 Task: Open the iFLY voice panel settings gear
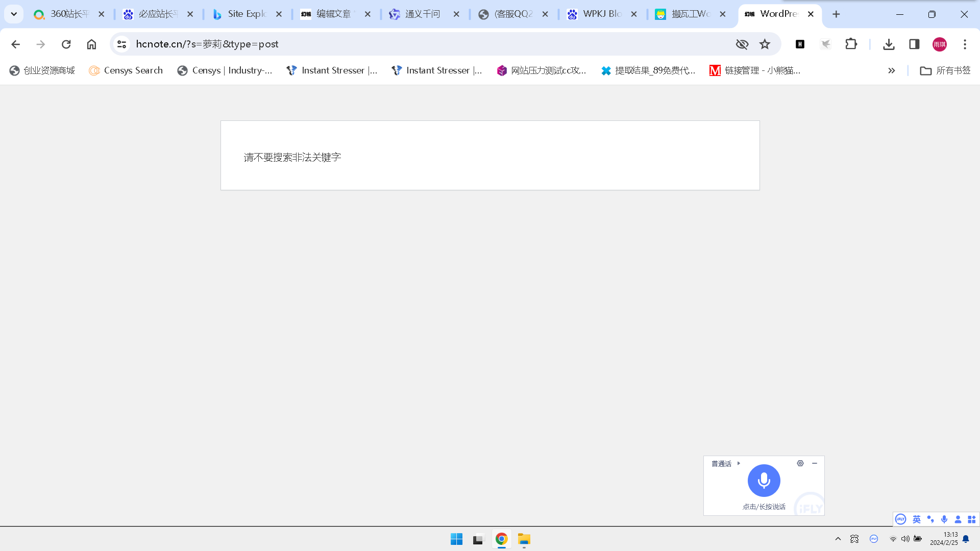click(800, 463)
